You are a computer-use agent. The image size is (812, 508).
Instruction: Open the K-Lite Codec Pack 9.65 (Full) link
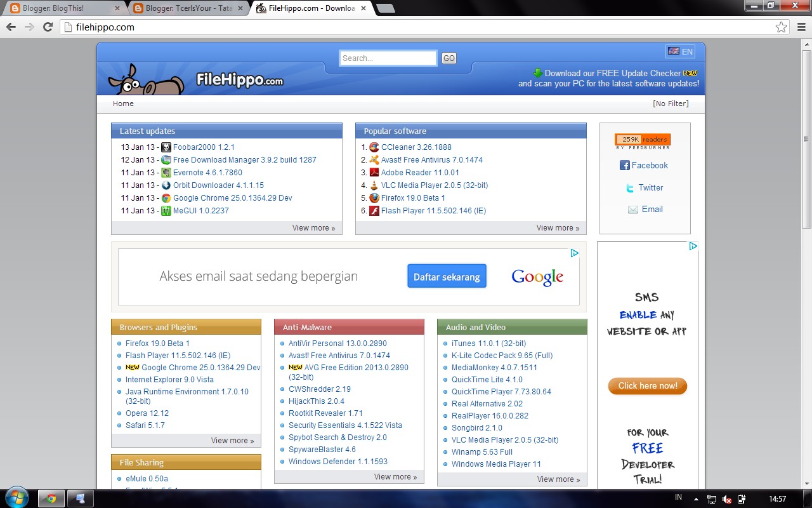click(x=502, y=356)
